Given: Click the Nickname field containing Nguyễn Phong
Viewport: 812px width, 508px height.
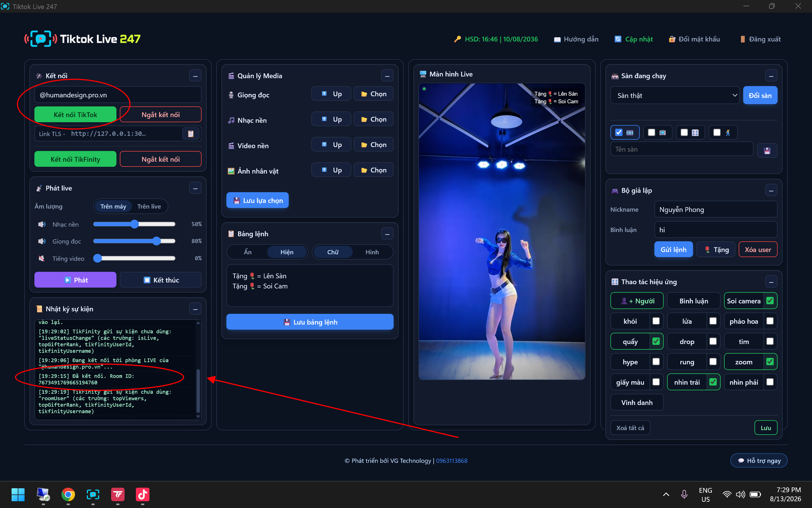Looking at the screenshot, I should (716, 210).
